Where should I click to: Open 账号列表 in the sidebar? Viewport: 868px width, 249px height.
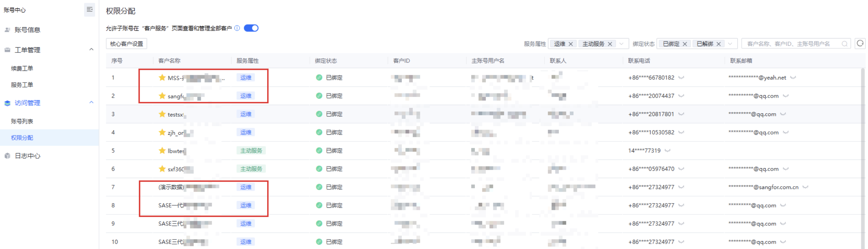pyautogui.click(x=22, y=121)
